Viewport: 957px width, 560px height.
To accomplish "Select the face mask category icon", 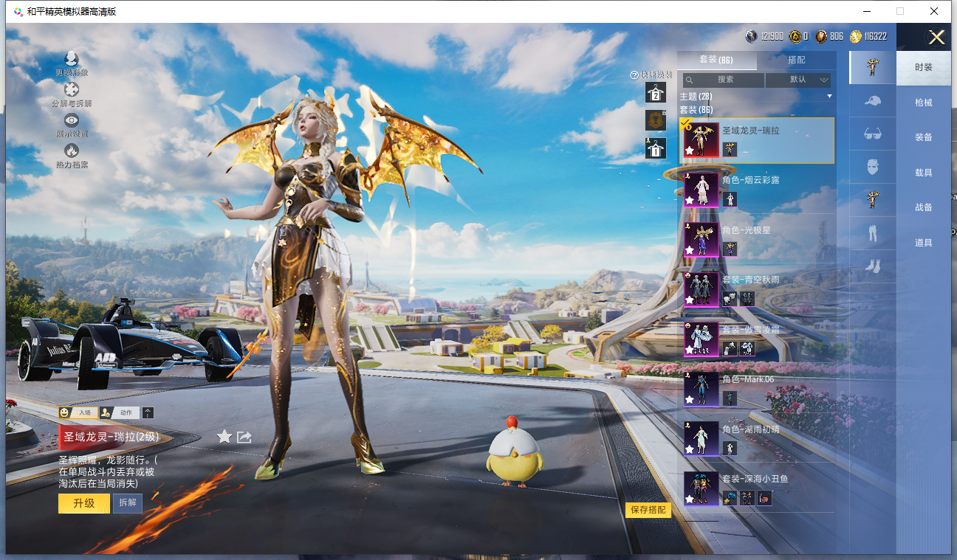I will (x=872, y=167).
